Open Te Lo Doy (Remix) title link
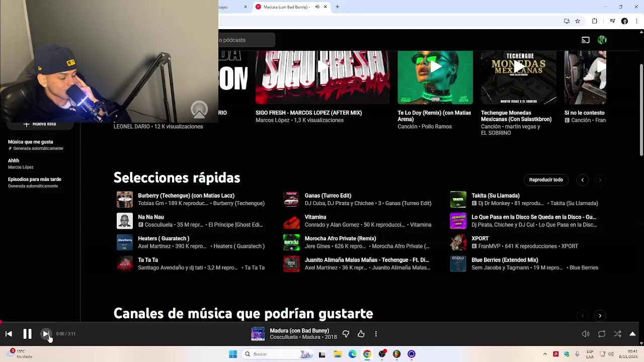Screen dimensions: 644x362 click(x=434, y=116)
